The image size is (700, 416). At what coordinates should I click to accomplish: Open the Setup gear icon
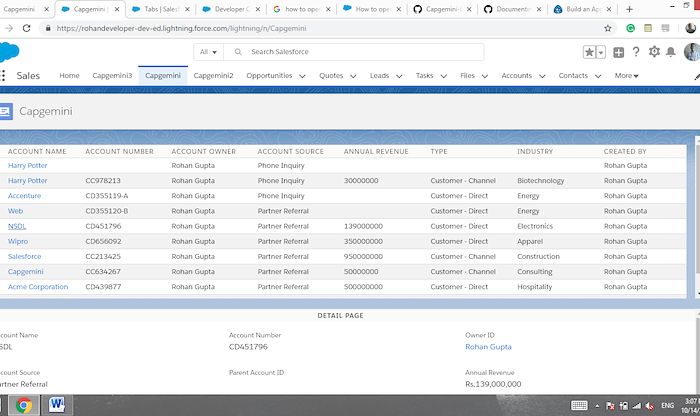654,52
